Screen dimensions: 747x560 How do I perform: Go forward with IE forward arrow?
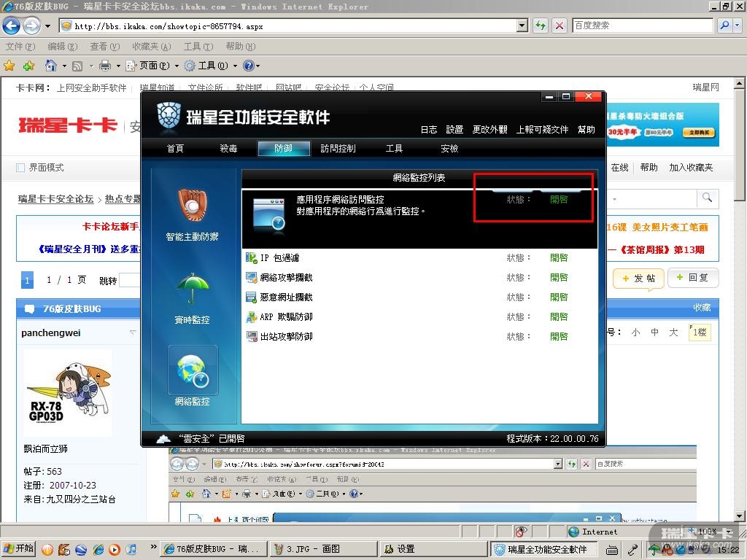tap(31, 26)
